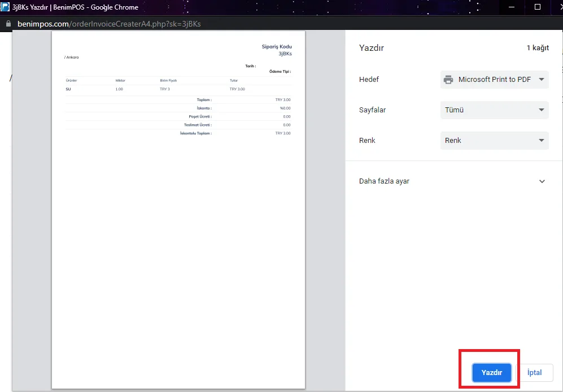Screen dimensions: 563x392
Task: Click the 'Tutar' column header
Action: coord(234,80)
